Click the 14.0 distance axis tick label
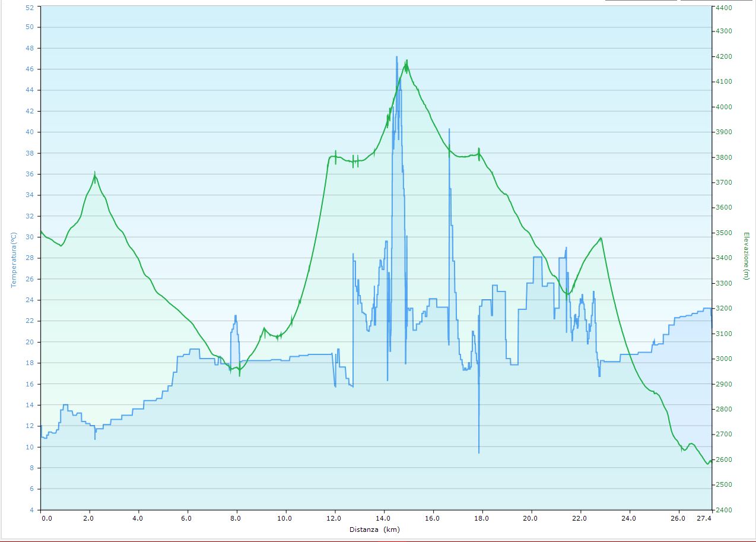756x542 pixels. click(383, 518)
